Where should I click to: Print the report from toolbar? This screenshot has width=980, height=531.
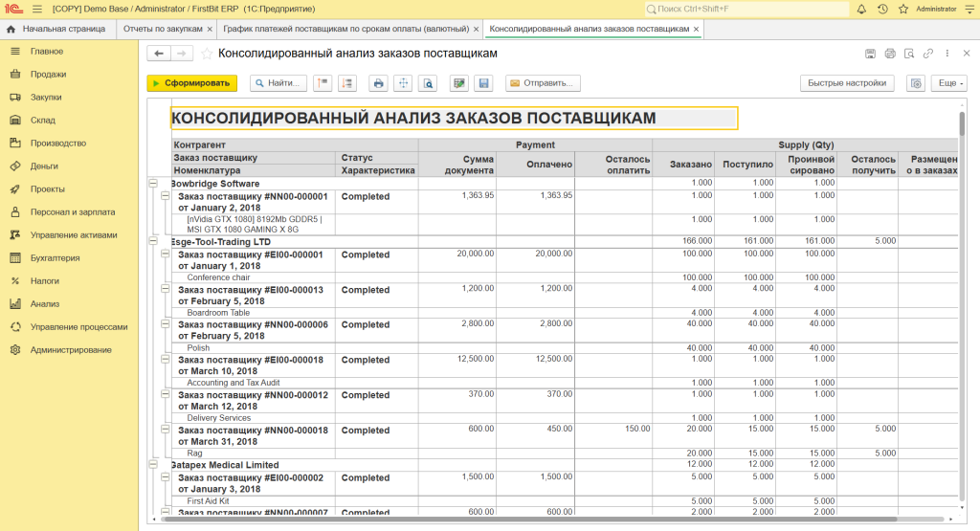pyautogui.click(x=378, y=83)
